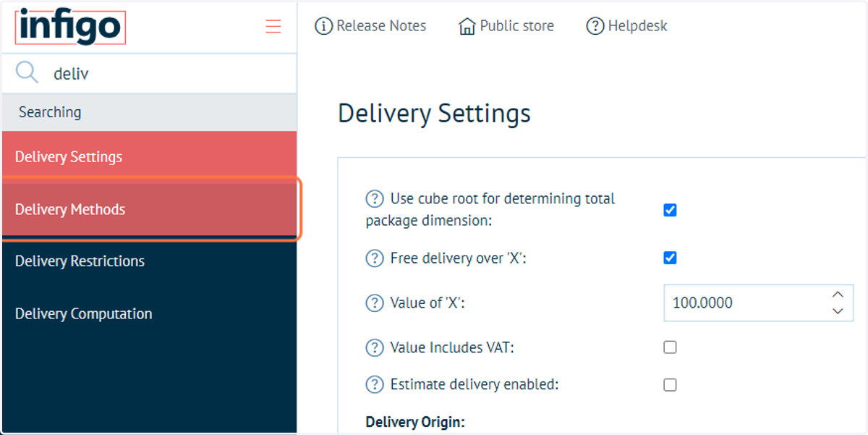The height and width of the screenshot is (435, 868).
Task: Increase Value of 'X' with up arrow
Action: [838, 295]
